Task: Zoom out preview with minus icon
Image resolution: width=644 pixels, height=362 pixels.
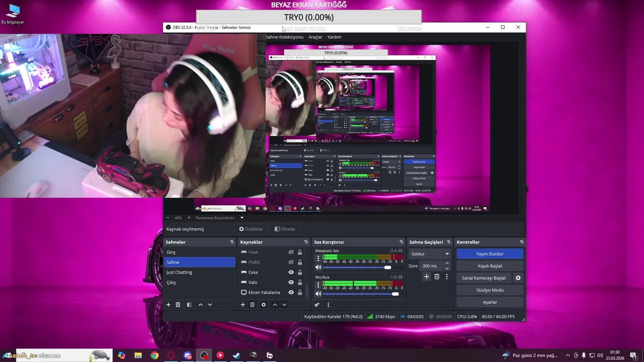Action: tap(169, 218)
